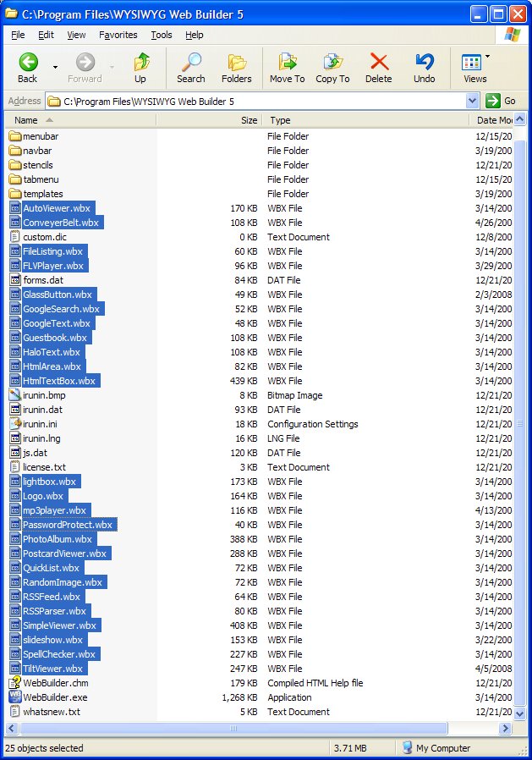Sort by the Type column header

[366, 119]
